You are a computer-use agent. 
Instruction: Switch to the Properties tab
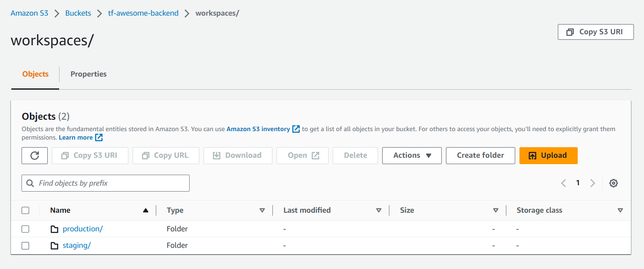click(x=88, y=74)
